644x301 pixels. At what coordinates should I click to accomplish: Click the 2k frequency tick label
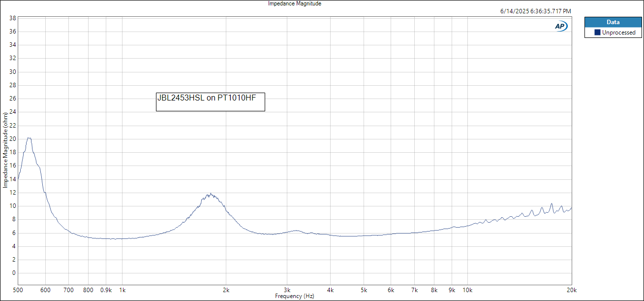(x=226, y=290)
